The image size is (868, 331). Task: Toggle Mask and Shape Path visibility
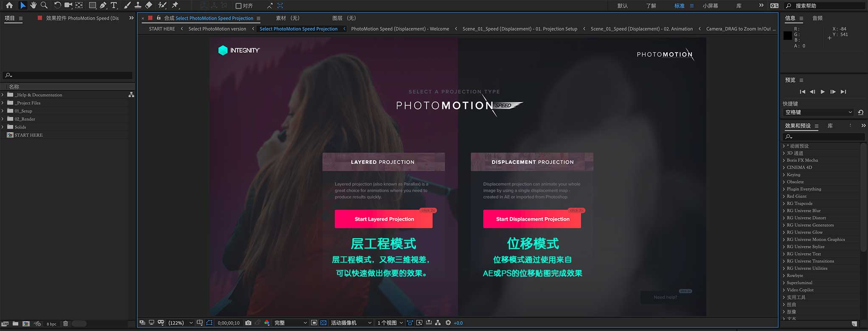pyautogui.click(x=209, y=323)
